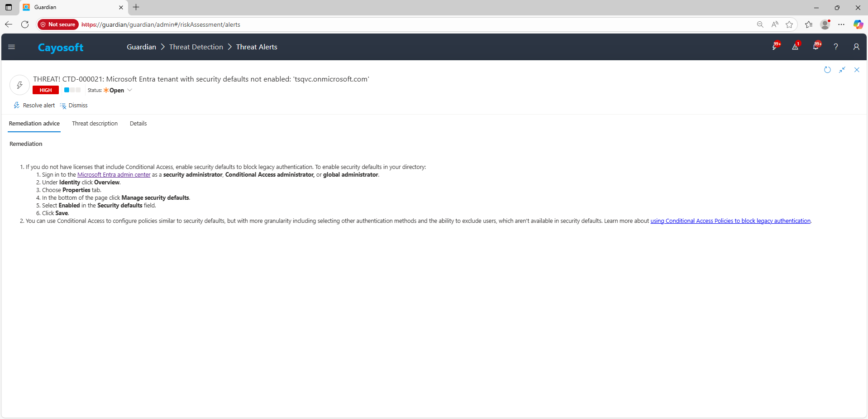Open the Microsoft Entra admin center link
868x419 pixels.
(x=114, y=175)
